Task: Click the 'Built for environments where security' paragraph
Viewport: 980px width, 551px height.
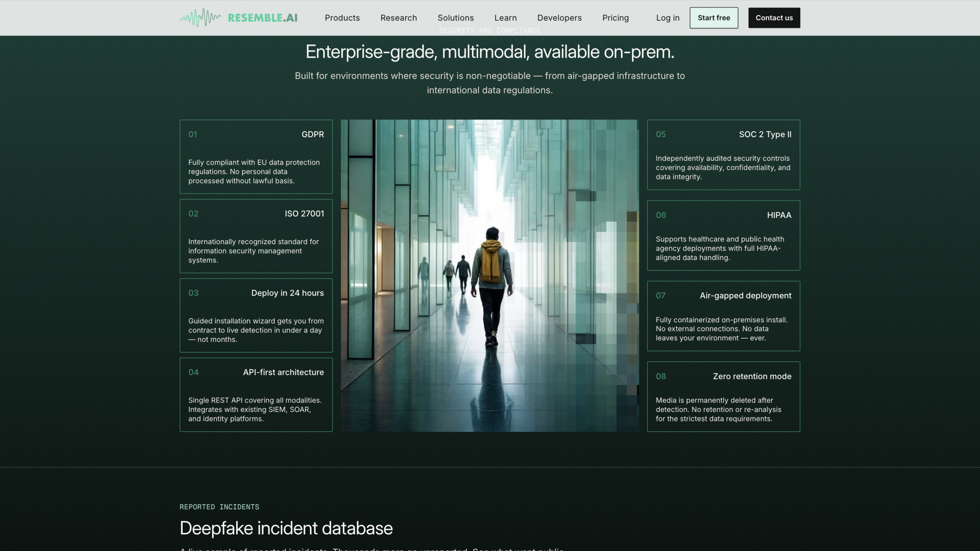Action: click(489, 83)
